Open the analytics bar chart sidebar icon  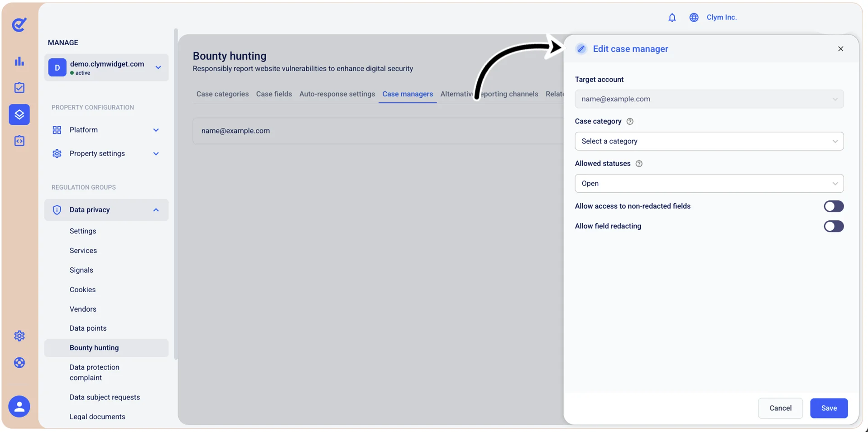click(19, 61)
